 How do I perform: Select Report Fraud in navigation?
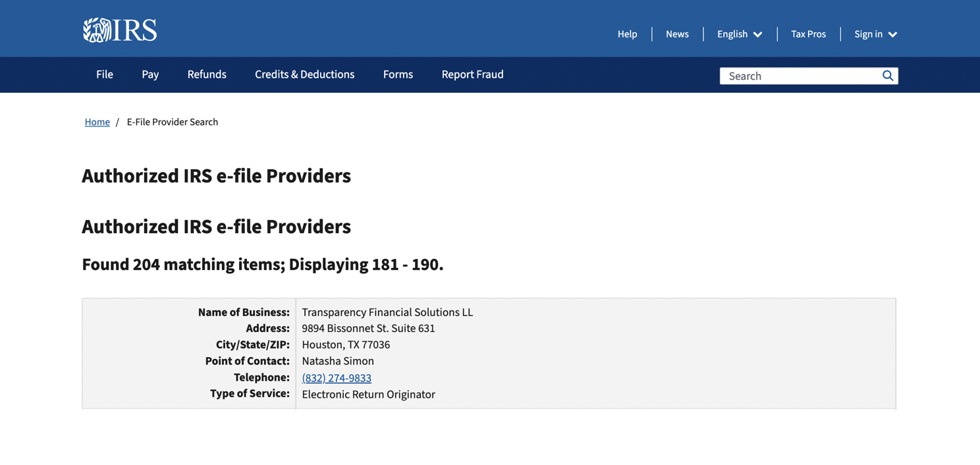pyautogui.click(x=472, y=74)
